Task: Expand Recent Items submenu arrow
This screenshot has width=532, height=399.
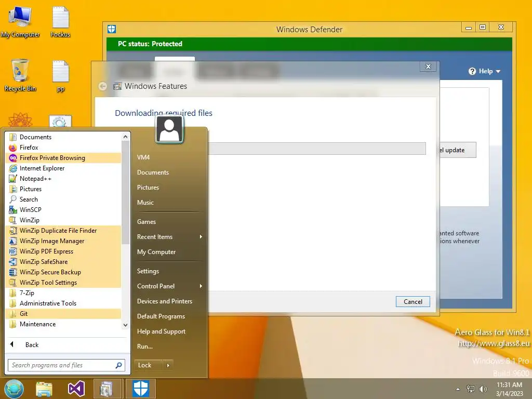Action: tap(201, 237)
